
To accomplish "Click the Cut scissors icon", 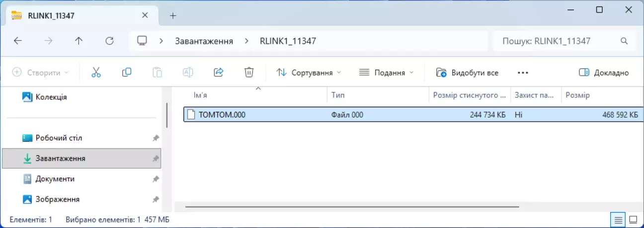I will (96, 73).
